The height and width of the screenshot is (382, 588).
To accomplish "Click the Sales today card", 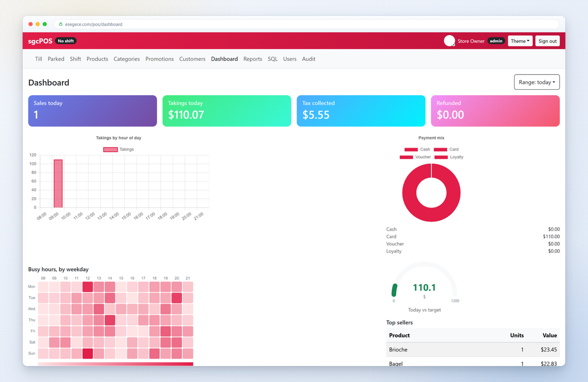I will [92, 111].
